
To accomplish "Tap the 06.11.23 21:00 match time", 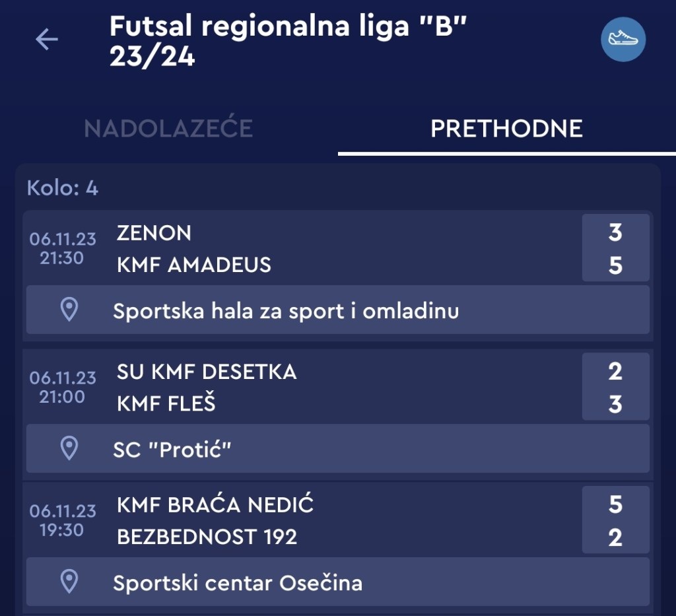I will click(x=63, y=387).
